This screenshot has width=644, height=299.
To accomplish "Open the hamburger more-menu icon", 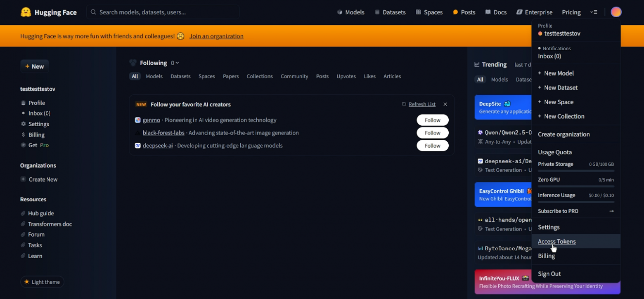I will (x=594, y=12).
